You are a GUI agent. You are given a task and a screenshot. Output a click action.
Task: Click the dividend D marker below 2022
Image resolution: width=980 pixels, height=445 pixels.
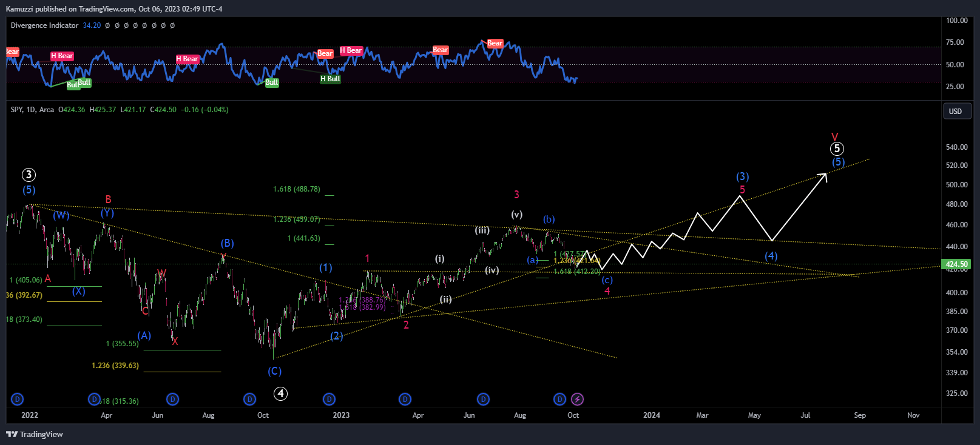tap(17, 399)
